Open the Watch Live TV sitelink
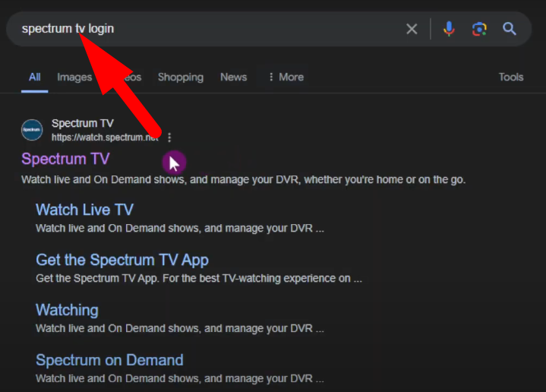The image size is (546, 392). click(x=84, y=210)
